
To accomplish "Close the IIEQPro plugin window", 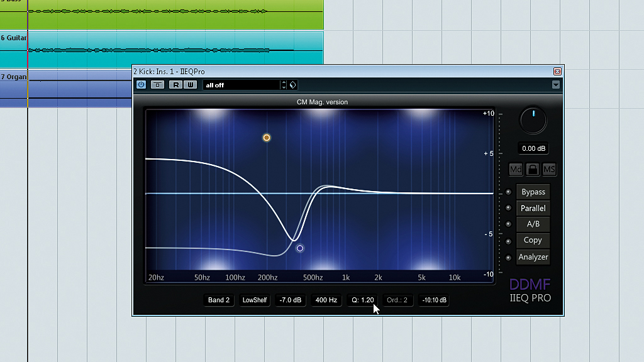I will (557, 72).
